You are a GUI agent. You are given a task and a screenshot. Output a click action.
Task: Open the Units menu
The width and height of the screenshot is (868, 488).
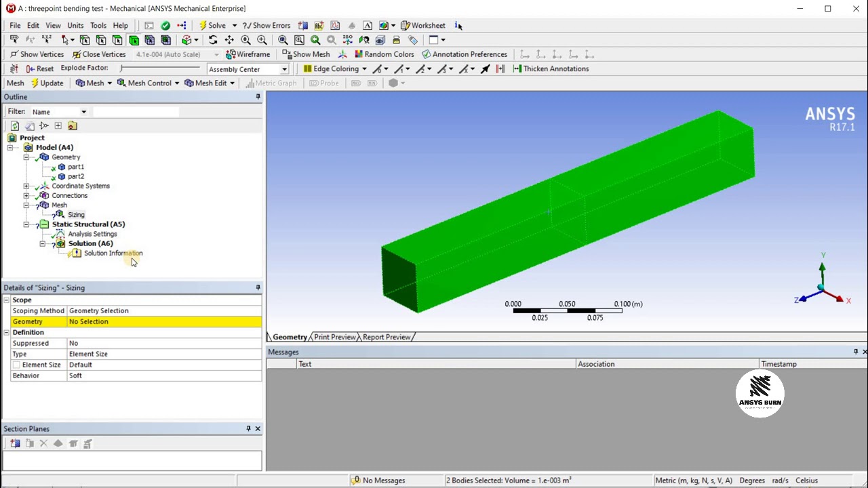click(75, 26)
